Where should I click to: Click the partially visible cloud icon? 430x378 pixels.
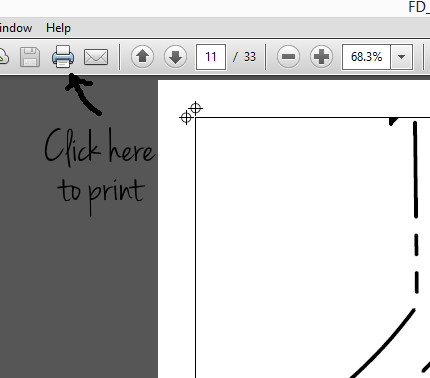tap(3, 57)
